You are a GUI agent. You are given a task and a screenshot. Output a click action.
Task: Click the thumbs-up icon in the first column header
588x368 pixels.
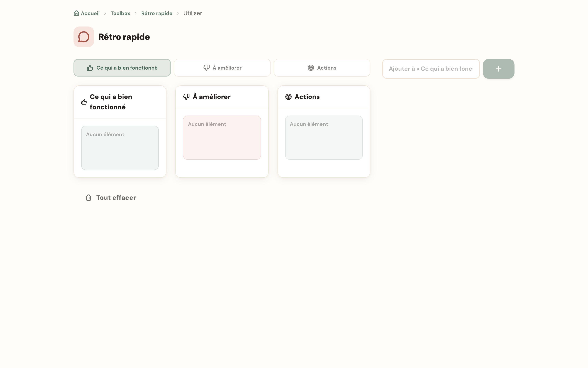[84, 102]
